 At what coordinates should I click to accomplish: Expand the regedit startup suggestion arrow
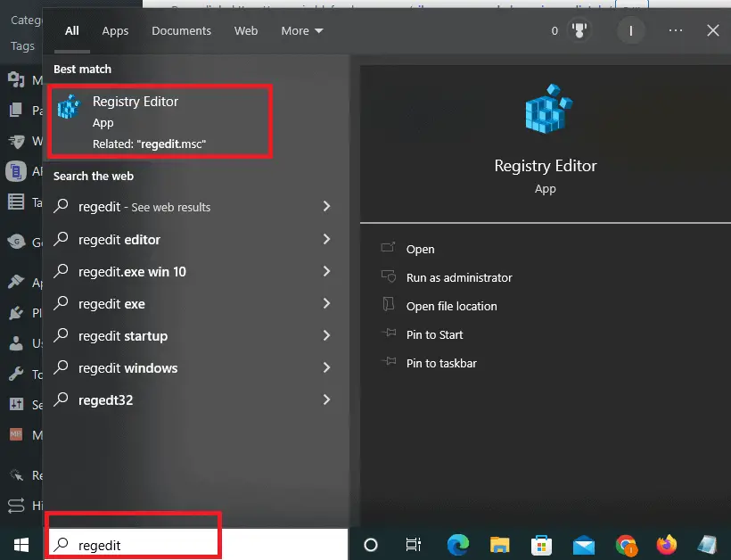point(326,335)
